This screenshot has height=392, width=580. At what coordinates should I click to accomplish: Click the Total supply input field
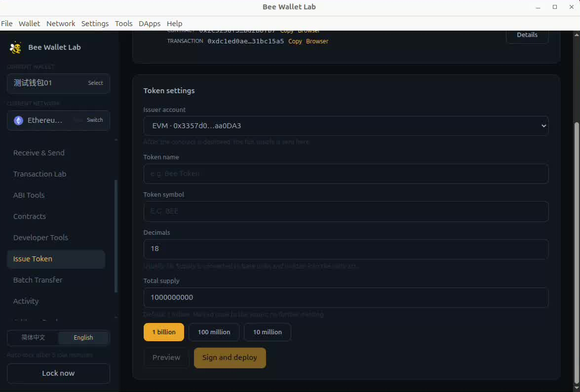click(x=346, y=297)
